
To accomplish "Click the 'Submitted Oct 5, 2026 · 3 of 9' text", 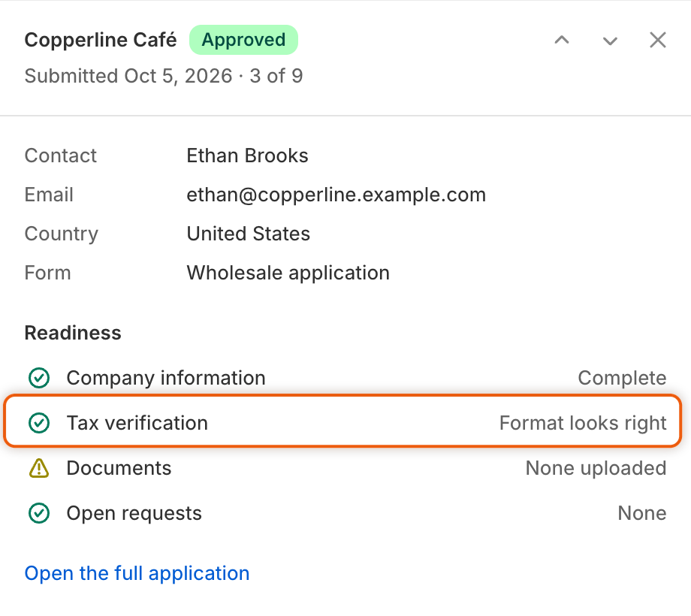I will point(164,76).
